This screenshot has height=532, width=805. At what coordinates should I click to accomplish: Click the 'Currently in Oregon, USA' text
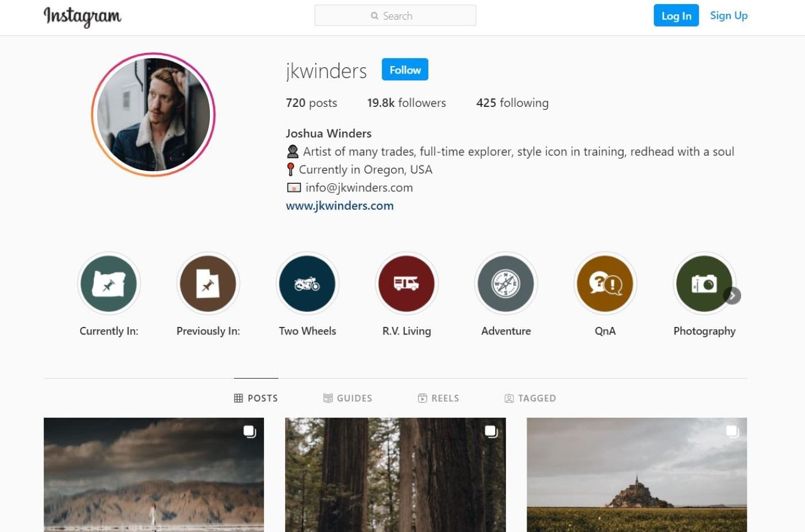[x=365, y=169]
